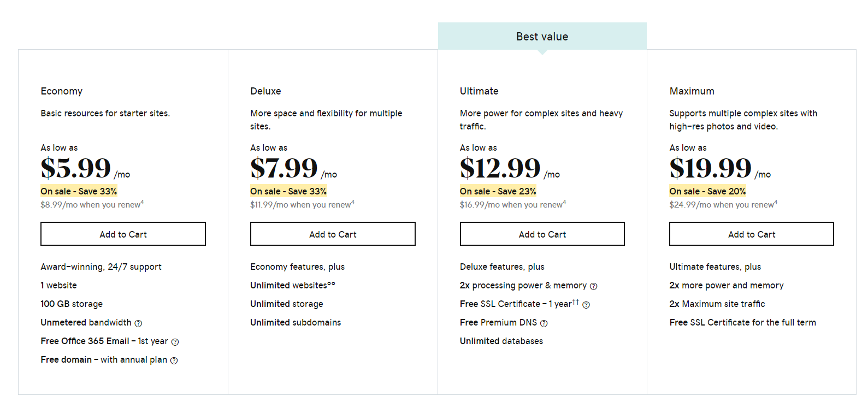The image size is (868, 408).
Task: Click the On sale Save 20% label
Action: (707, 191)
